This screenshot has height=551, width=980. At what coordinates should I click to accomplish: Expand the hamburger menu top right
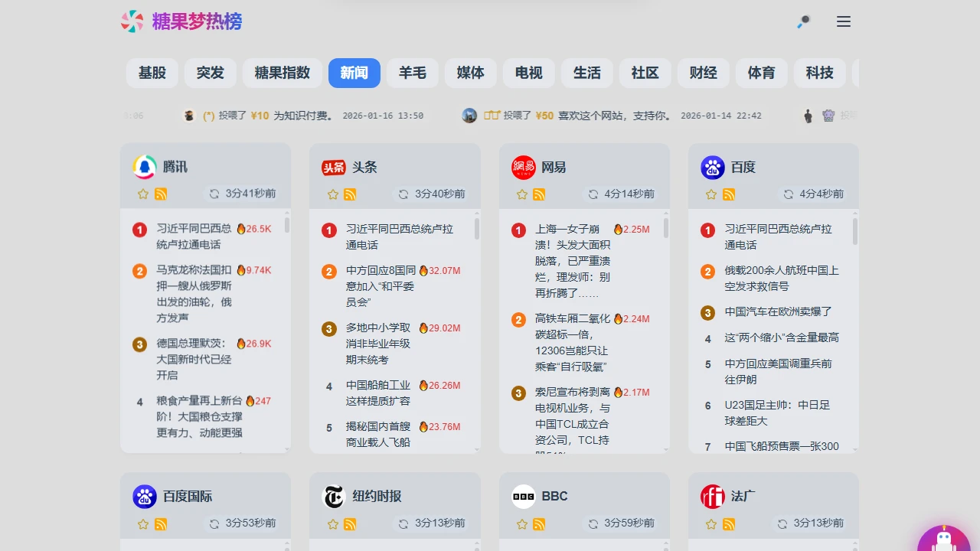[844, 21]
